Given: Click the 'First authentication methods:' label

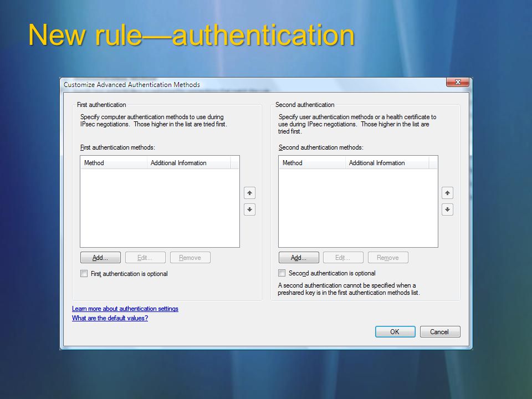Looking at the screenshot, I should click(x=117, y=147).
